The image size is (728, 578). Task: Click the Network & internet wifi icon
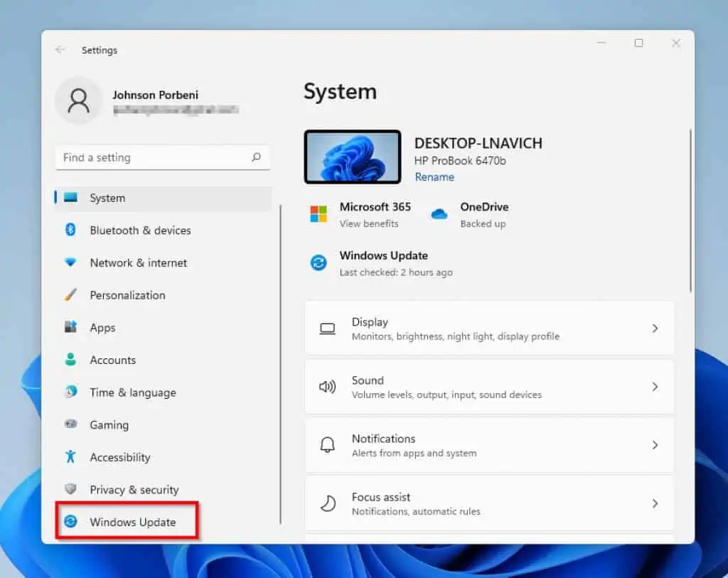click(x=70, y=262)
